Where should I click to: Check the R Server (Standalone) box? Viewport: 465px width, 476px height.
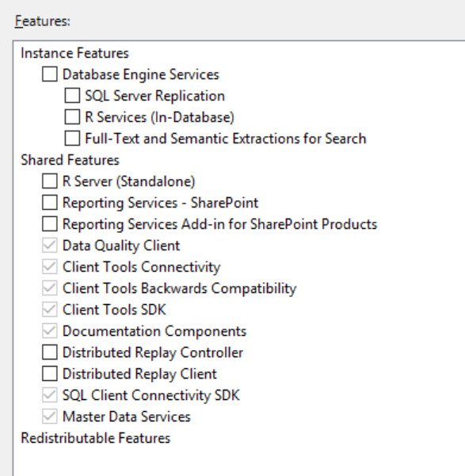pos(49,181)
